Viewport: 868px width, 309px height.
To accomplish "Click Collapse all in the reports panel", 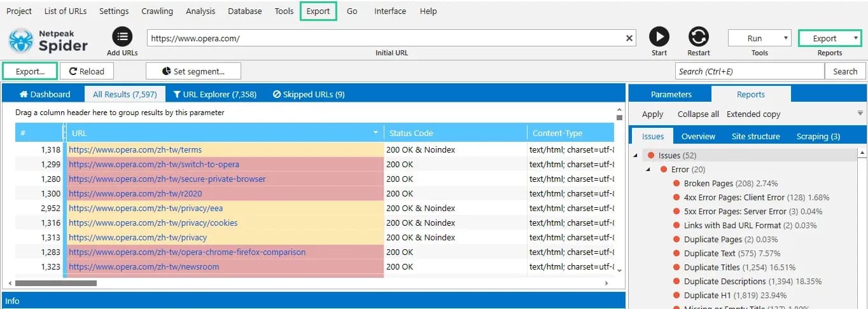I will point(698,114).
